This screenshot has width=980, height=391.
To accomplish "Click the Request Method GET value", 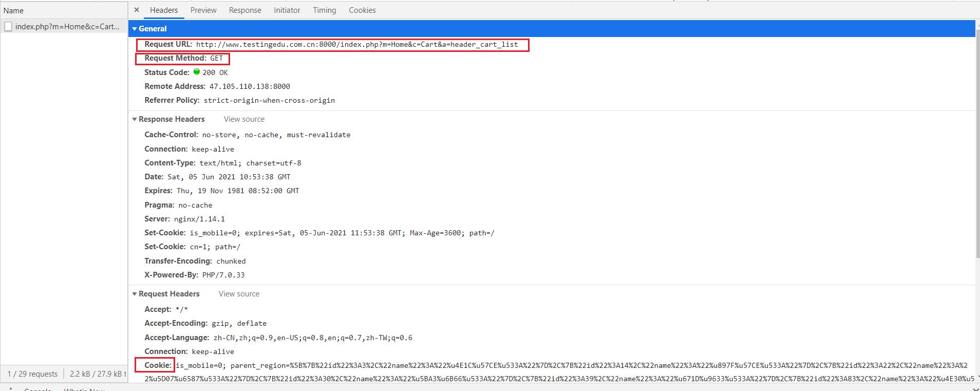I will 216,59.
